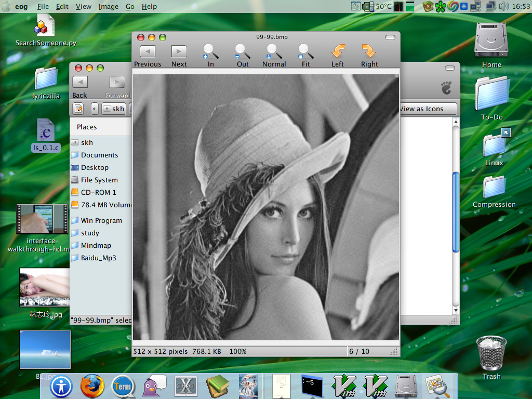Click the green flower ICQ tray icon
532x399 pixels.
coord(441,6)
